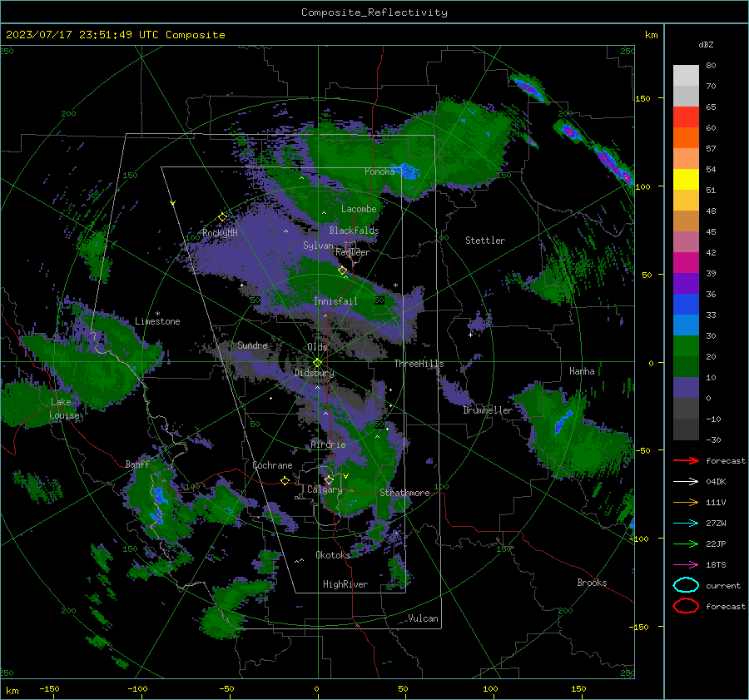749x700 pixels.
Task: Click the Drumheller town label
Action: tap(487, 410)
